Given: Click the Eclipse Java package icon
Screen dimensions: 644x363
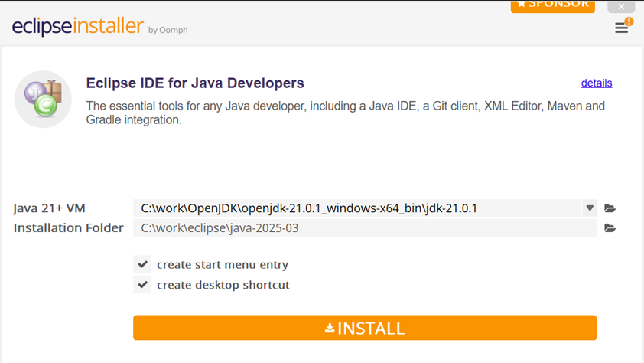Looking at the screenshot, I should click(x=43, y=99).
